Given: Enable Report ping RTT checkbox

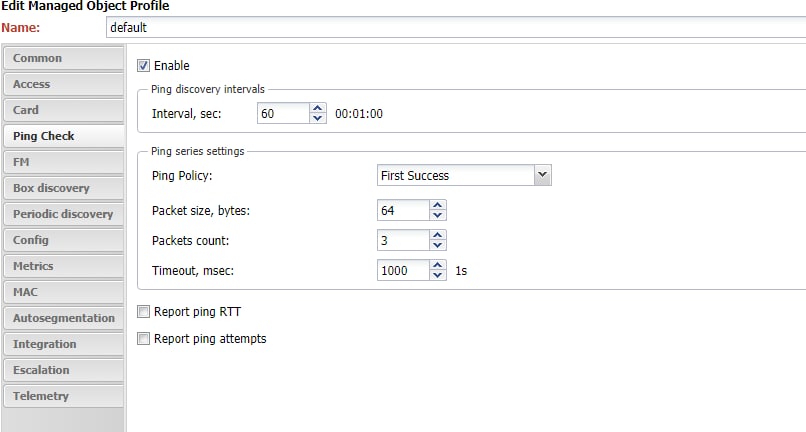Looking at the screenshot, I should point(143,312).
